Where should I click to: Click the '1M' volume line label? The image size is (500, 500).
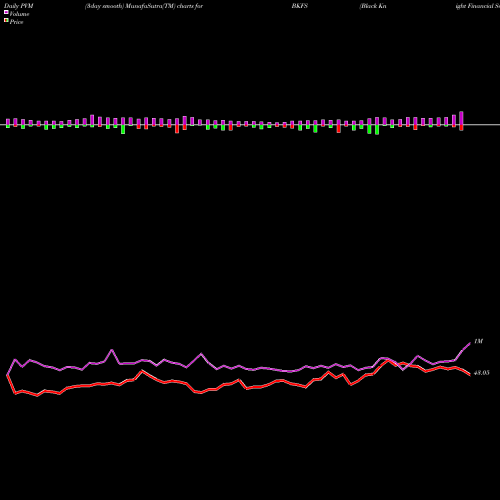coord(478,341)
